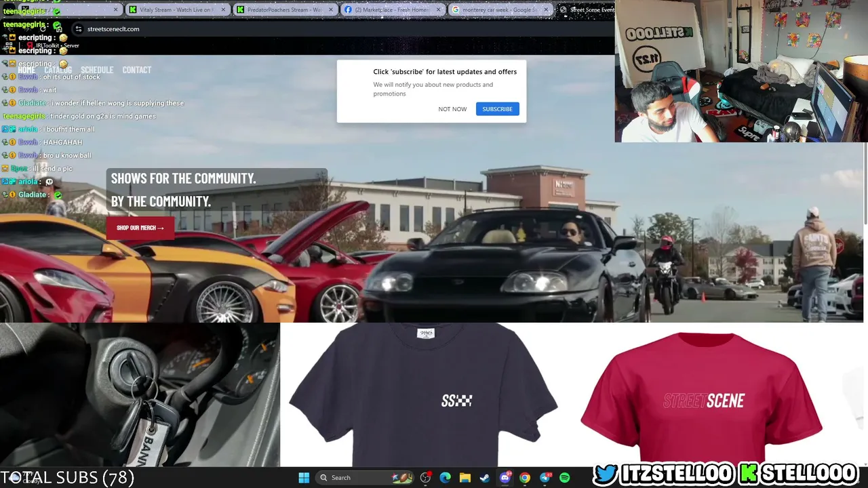Screen dimensions: 868x488
Task: Open the red STREETSCENE t-shirt product
Action: (x=703, y=397)
